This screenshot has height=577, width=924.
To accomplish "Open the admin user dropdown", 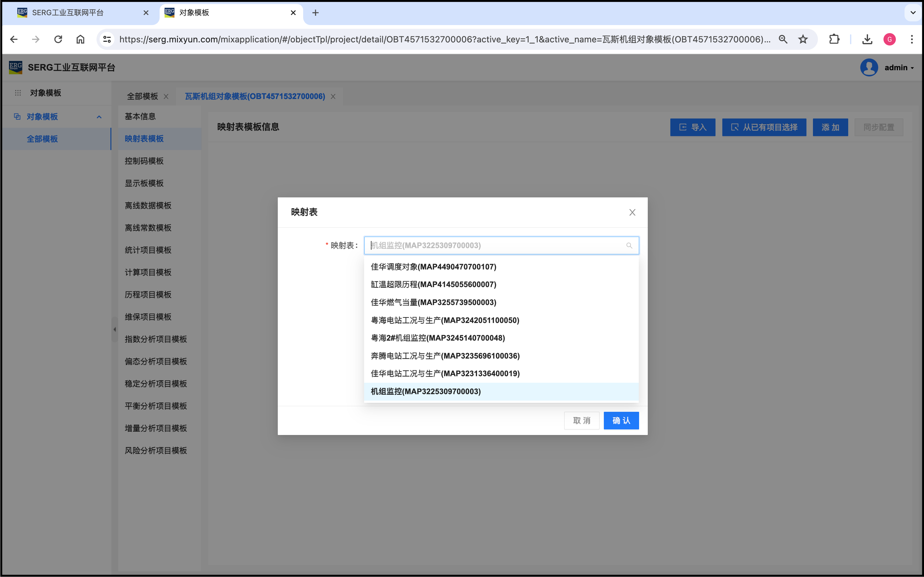I will (898, 67).
